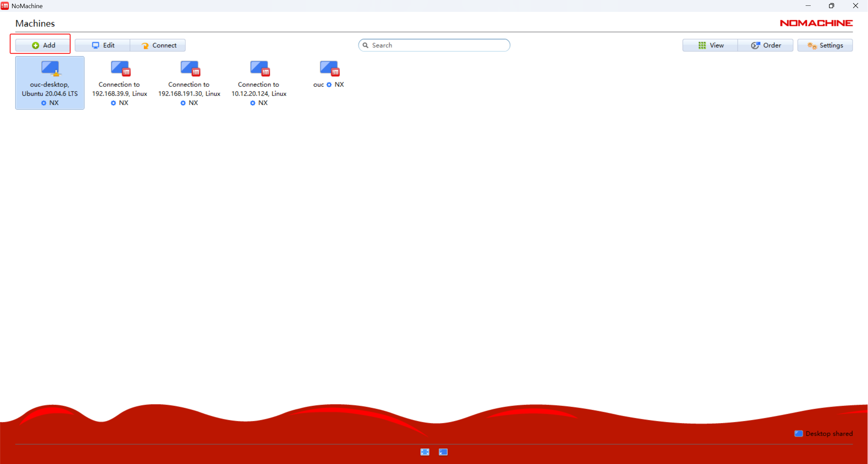Restore down the NoMachine window

click(831, 6)
